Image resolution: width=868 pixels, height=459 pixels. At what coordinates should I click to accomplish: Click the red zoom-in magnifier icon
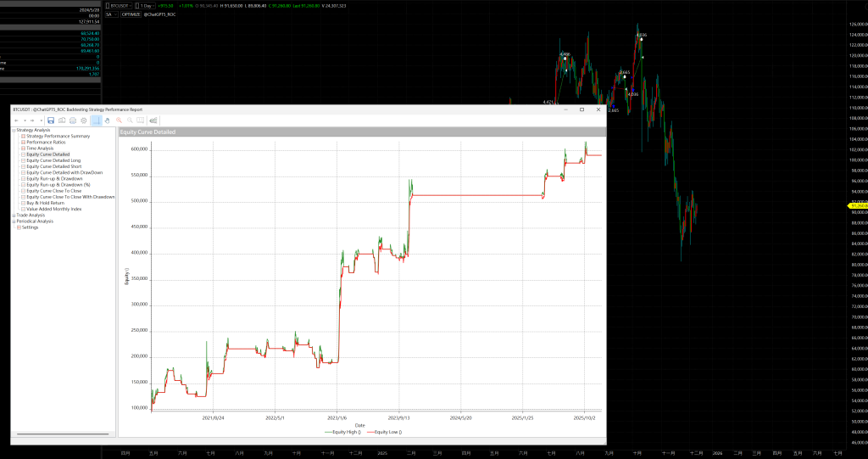[120, 120]
